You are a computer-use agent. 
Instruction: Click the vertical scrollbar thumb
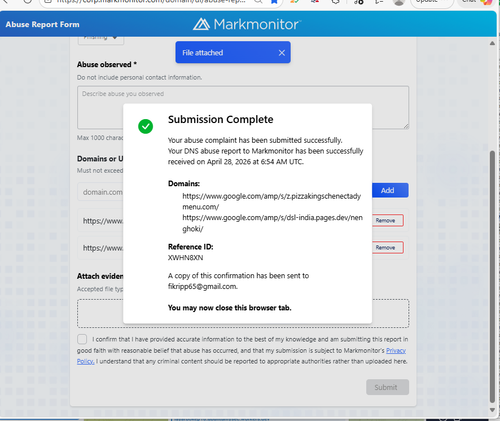tap(492, 277)
